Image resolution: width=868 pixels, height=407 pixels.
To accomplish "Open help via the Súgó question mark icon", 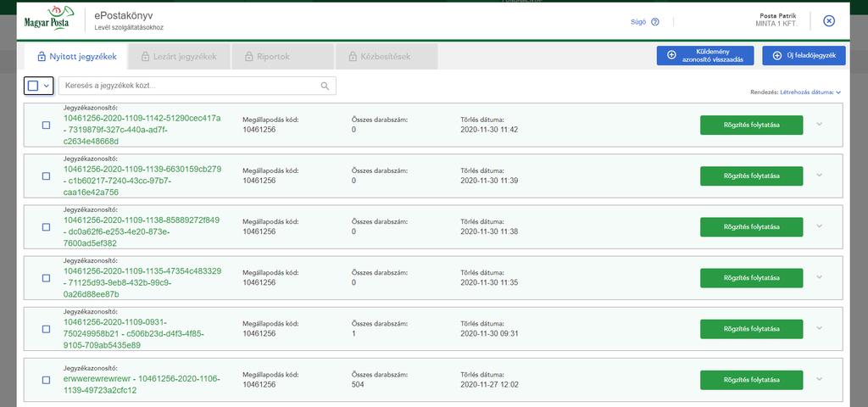I will [x=655, y=22].
